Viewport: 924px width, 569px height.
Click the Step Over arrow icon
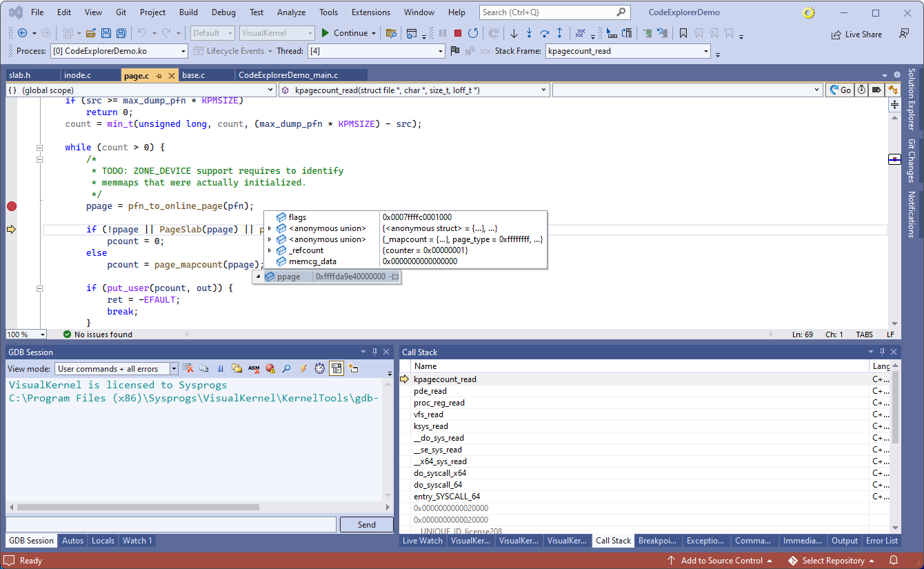click(x=544, y=33)
